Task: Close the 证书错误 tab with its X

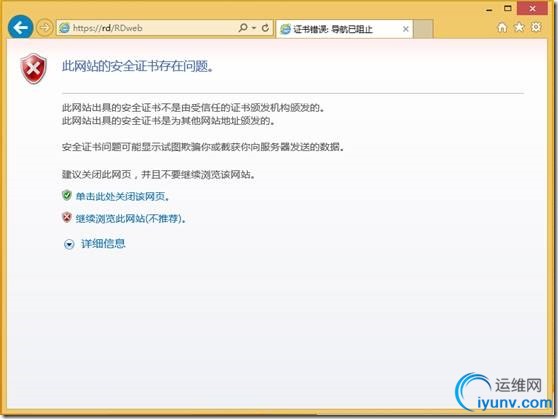Action: 405,29
